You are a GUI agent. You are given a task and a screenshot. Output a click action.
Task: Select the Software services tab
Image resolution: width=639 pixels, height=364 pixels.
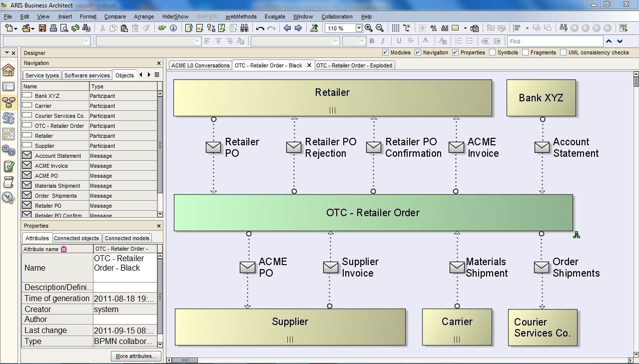point(87,75)
